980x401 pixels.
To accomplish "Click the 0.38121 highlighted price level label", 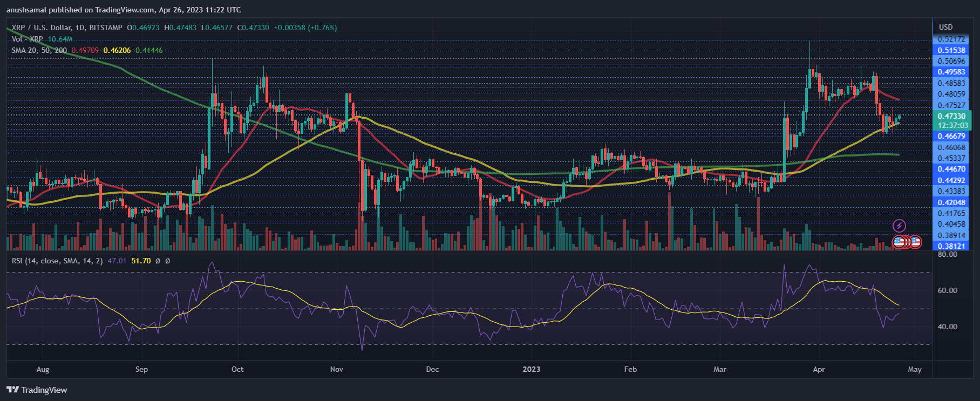I will pos(951,246).
